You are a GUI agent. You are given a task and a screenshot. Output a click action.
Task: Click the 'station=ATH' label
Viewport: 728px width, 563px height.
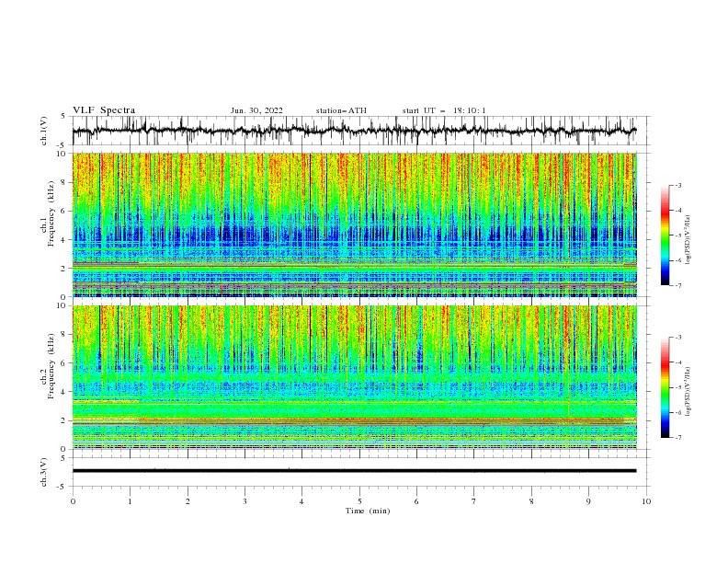(341, 110)
